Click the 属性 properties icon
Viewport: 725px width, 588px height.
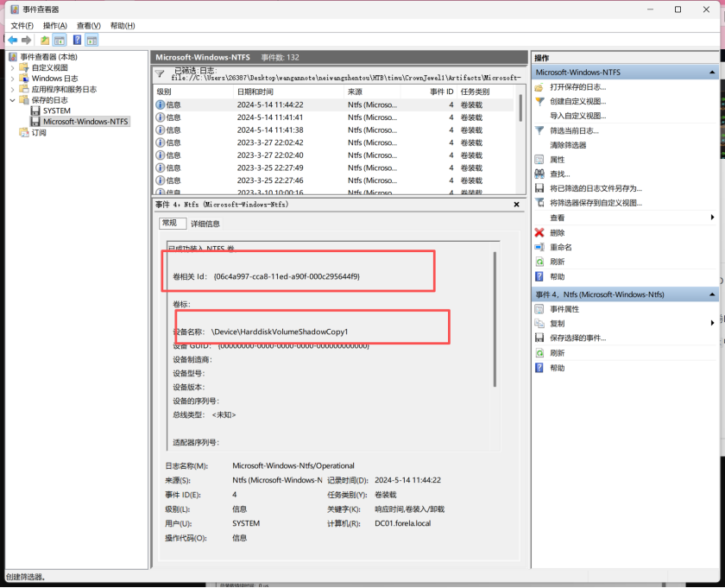point(539,160)
